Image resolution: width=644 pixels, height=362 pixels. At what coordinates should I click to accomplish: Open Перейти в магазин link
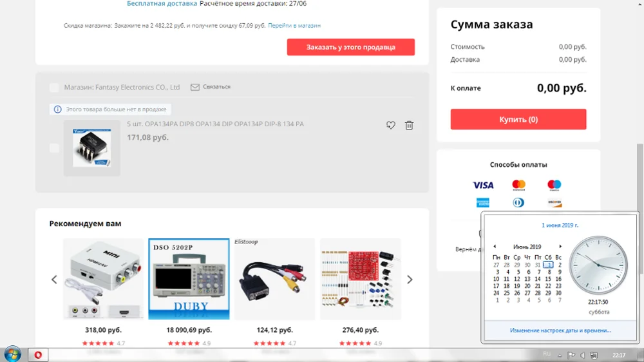point(294,26)
